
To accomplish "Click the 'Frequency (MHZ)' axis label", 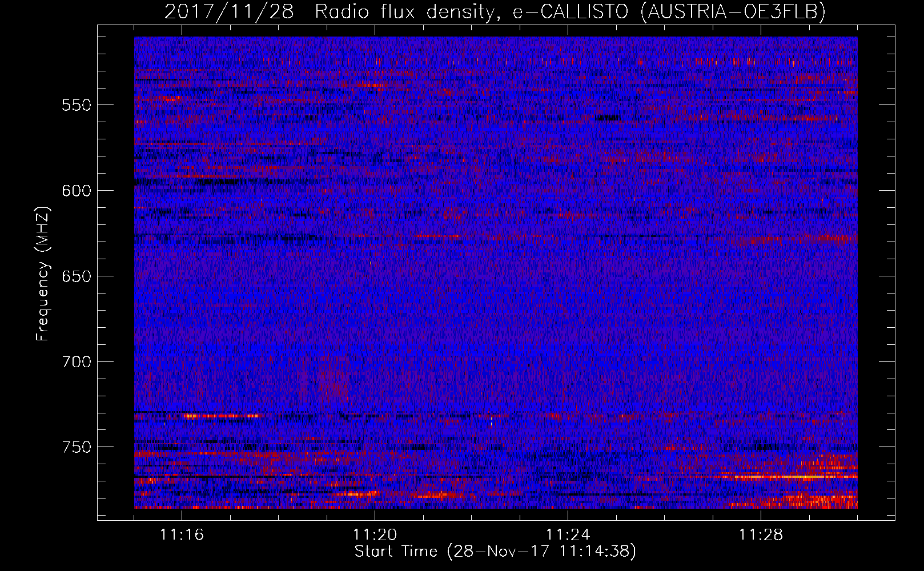I will 43,274.
